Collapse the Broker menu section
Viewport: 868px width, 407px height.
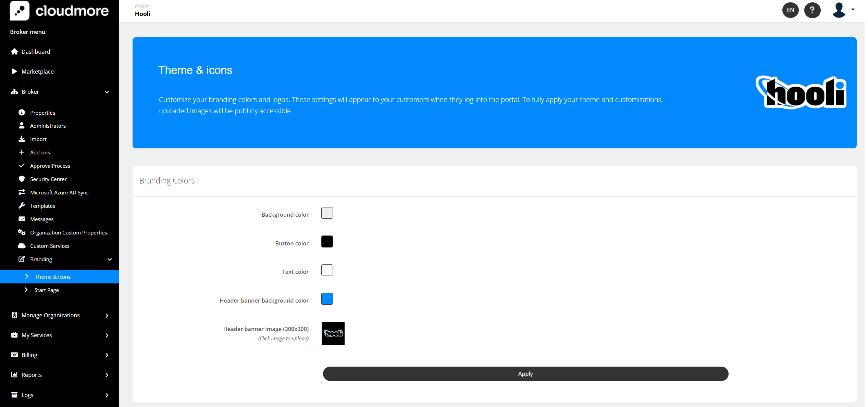click(107, 92)
